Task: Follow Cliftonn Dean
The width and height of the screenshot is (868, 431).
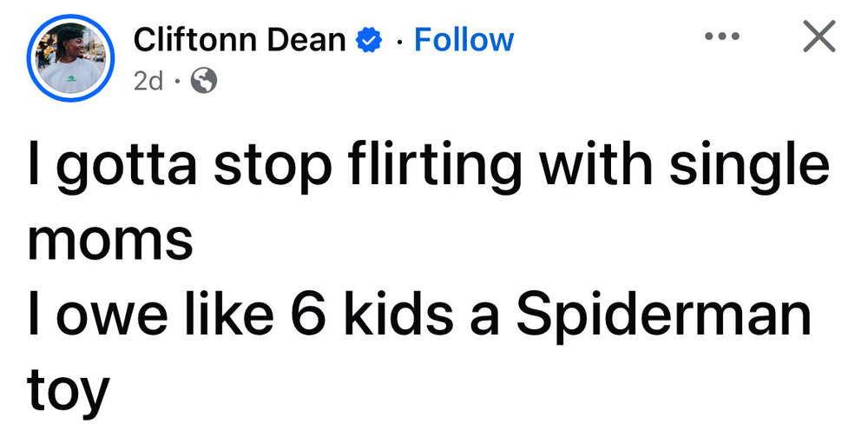Action: [464, 40]
